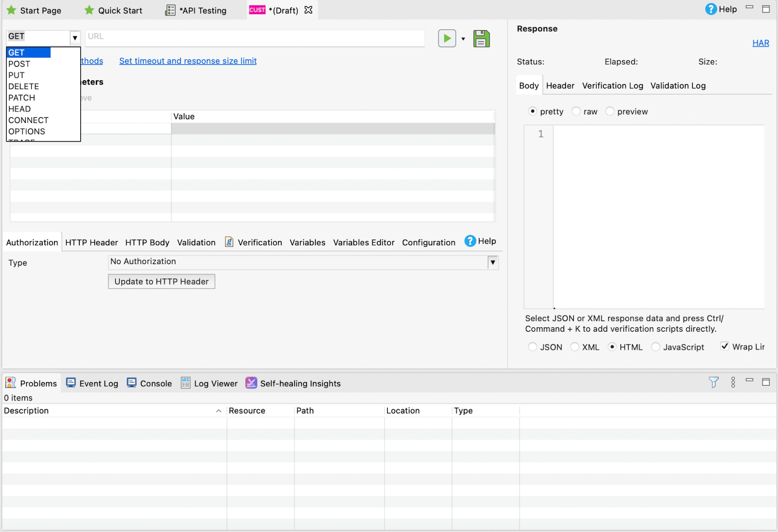Select POST from the method dropdown list
The height and width of the screenshot is (532, 778).
point(19,64)
